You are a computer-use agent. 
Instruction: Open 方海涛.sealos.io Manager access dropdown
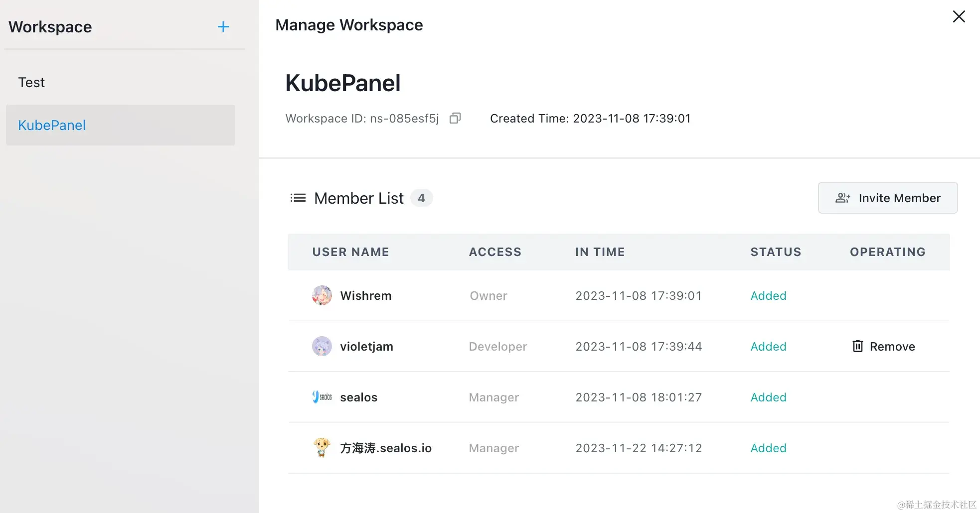(494, 448)
